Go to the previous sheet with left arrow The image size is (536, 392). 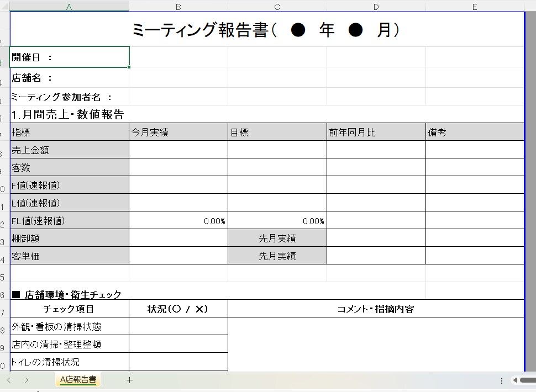pyautogui.click(x=9, y=380)
